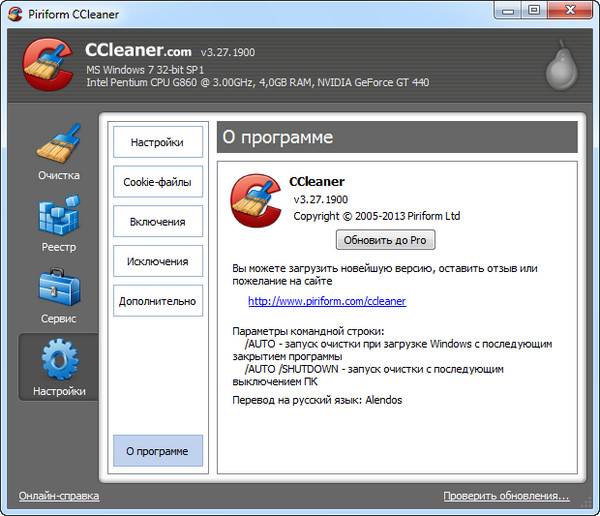
Task: Click the bold CCleaner name in About panel
Action: [317, 181]
